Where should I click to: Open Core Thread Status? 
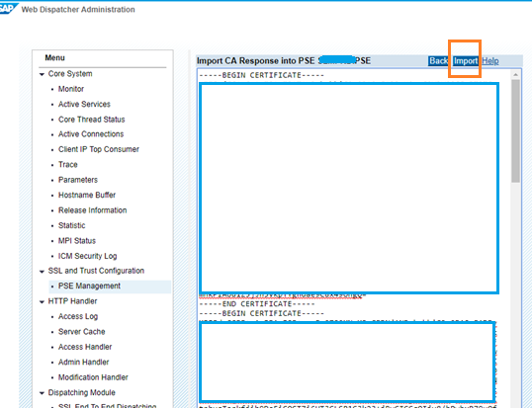click(x=92, y=120)
